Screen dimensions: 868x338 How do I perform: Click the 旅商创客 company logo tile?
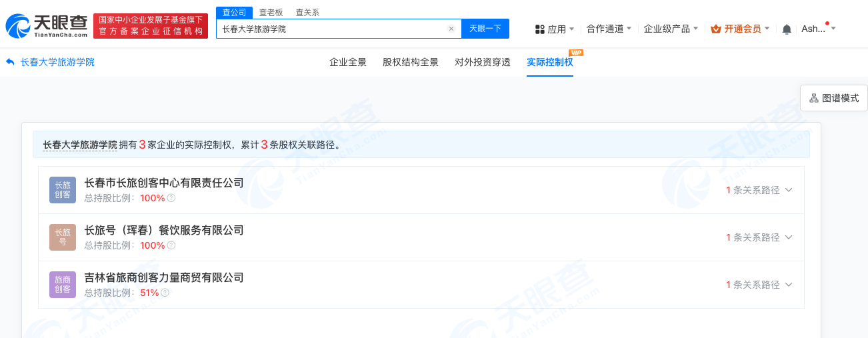(x=63, y=285)
